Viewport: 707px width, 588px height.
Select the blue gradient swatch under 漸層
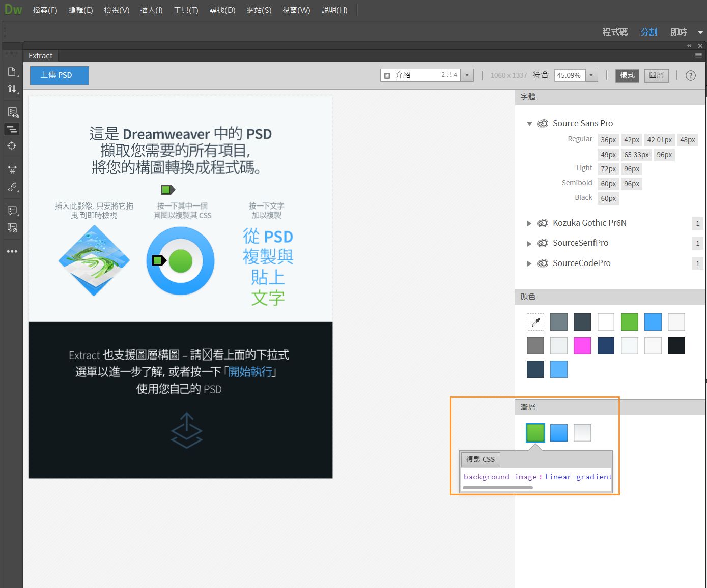(x=559, y=433)
